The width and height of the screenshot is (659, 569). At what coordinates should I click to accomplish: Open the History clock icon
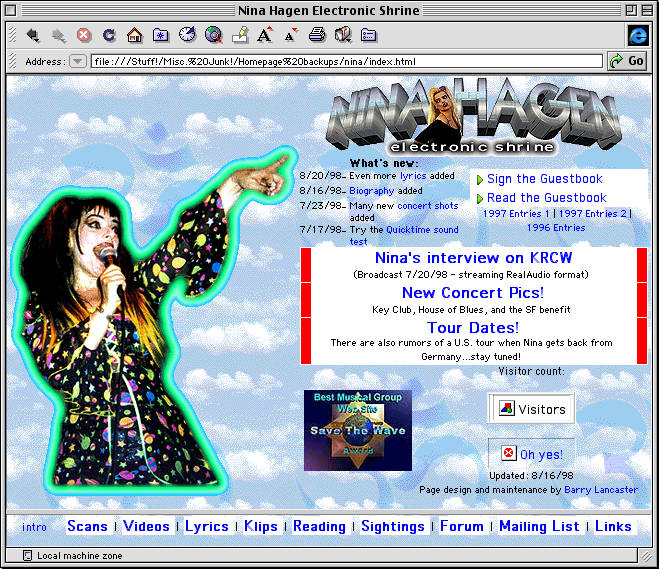point(186,36)
